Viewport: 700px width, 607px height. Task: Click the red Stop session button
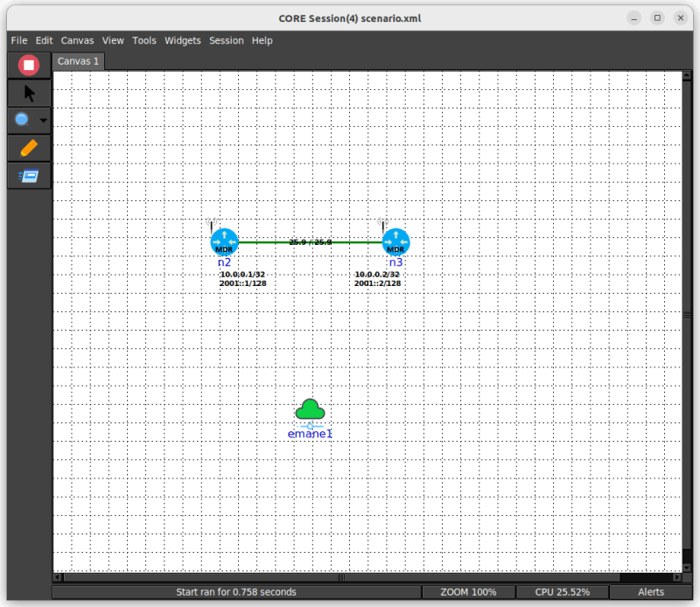27,65
